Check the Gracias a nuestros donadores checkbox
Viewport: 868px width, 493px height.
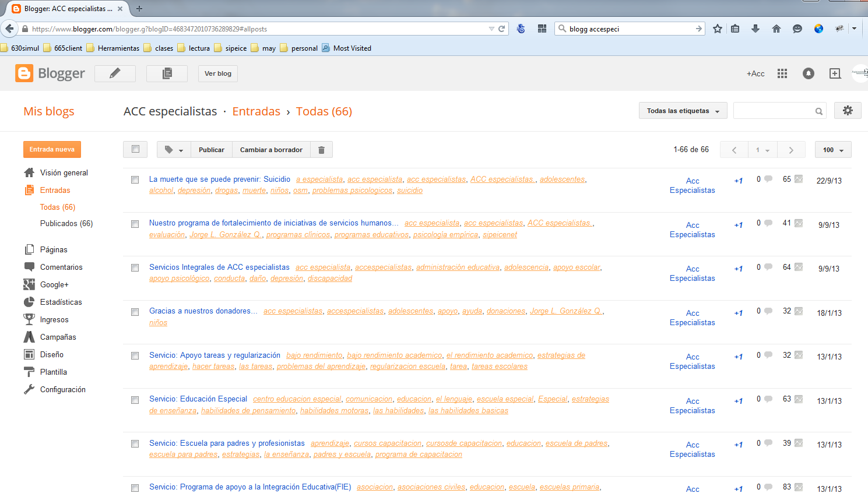point(135,312)
